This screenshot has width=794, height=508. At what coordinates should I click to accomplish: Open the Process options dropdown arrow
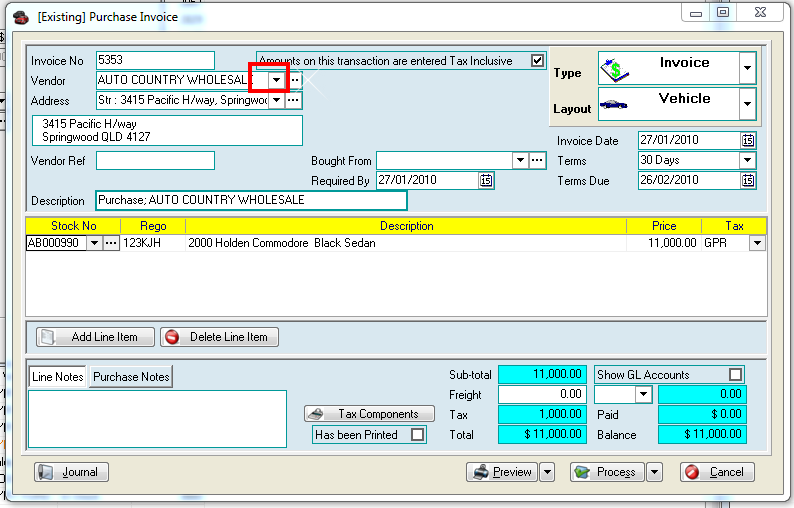click(x=654, y=472)
